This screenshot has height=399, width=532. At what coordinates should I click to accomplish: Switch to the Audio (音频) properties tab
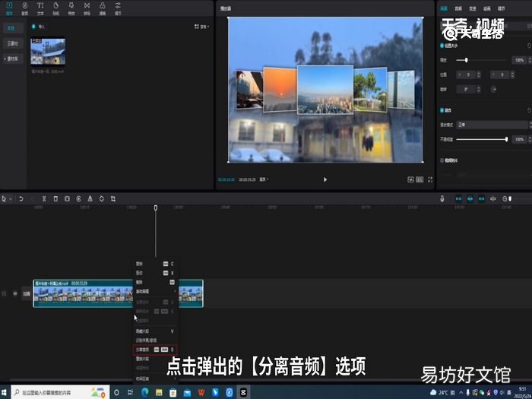point(458,8)
